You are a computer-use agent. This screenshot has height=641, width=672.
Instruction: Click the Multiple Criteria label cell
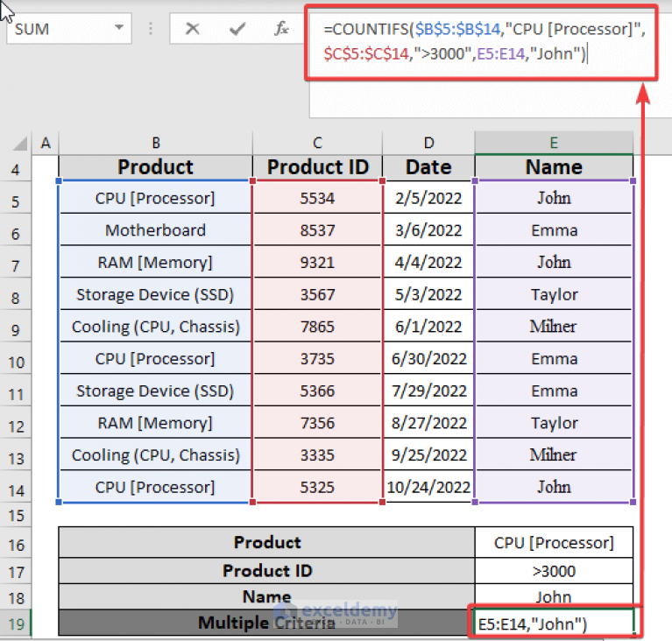tap(266, 622)
